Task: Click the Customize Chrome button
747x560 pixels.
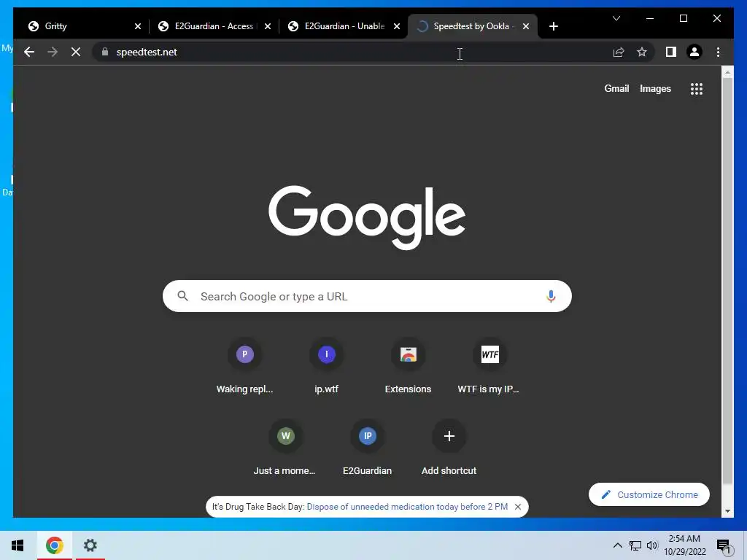Action: [x=649, y=495]
